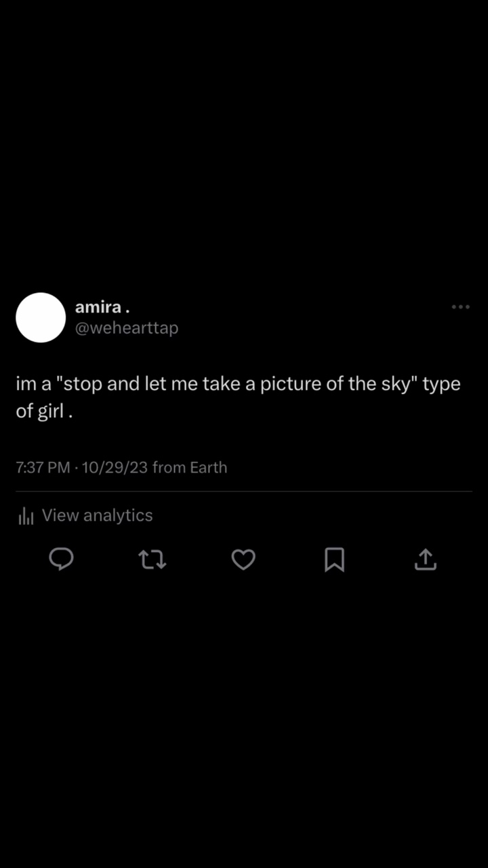
Task: Tap the "of girl ." text line
Action: click(x=44, y=412)
